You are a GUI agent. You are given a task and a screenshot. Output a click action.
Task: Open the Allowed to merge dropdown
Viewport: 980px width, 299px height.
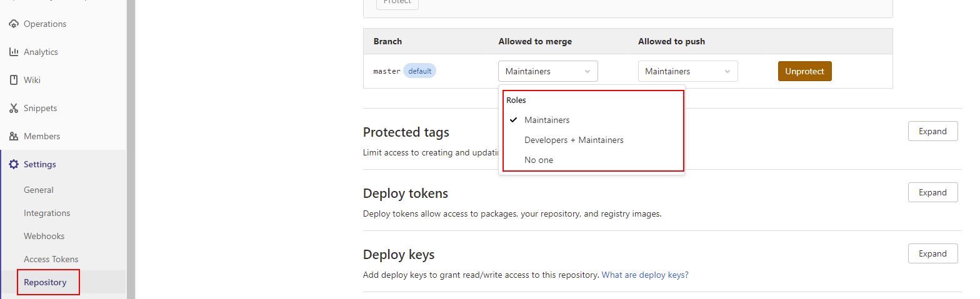[547, 71]
